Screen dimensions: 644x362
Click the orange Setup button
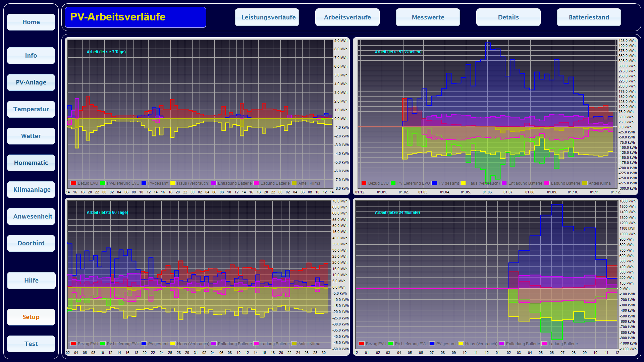click(31, 317)
